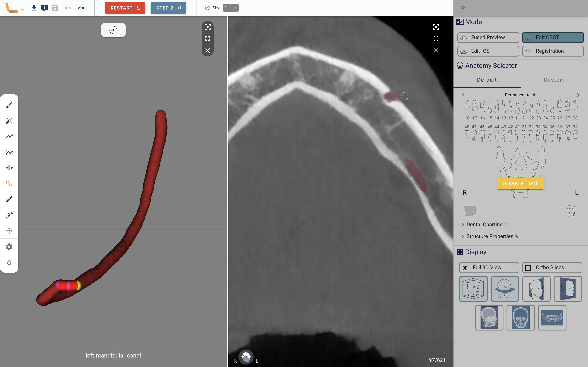Activate the orange spline curve tool

click(9, 183)
